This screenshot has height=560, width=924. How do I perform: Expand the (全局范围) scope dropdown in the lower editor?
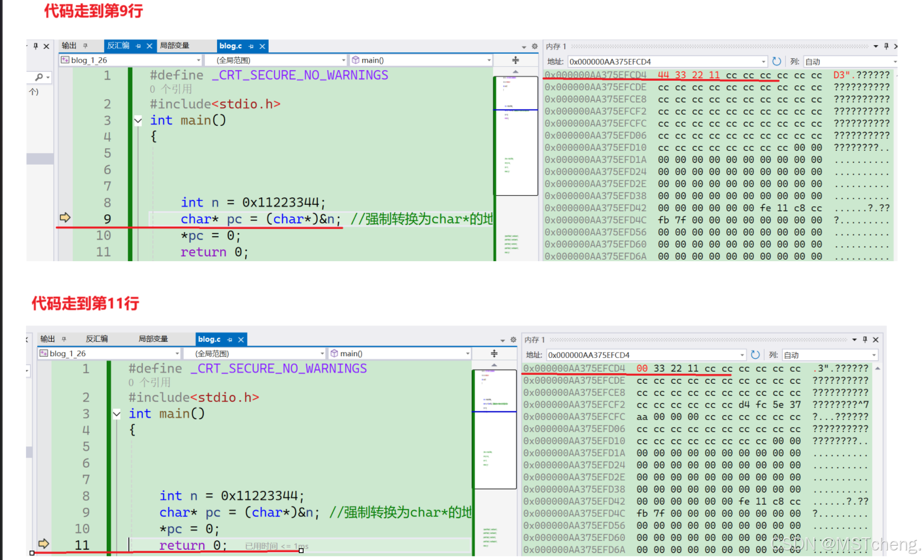[x=322, y=354]
